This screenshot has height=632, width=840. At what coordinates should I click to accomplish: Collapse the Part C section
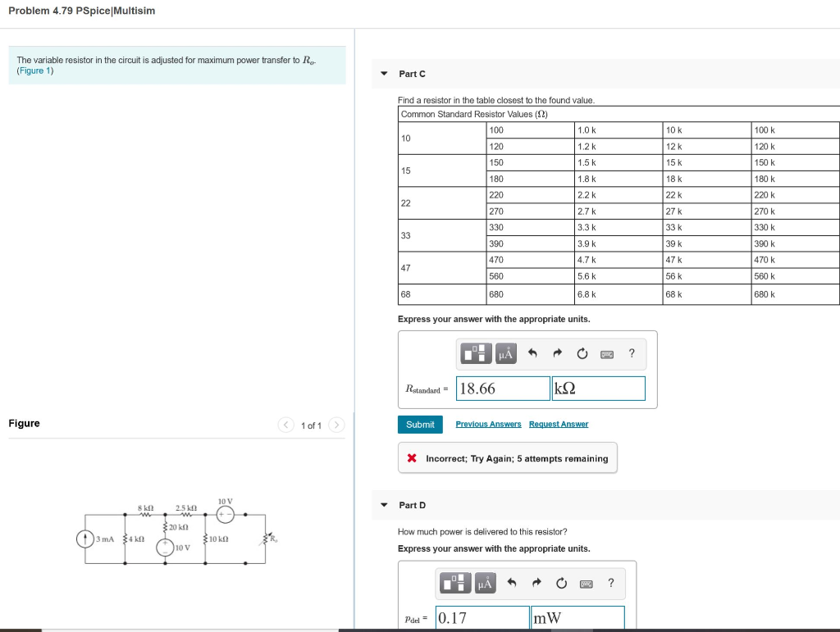pos(383,74)
